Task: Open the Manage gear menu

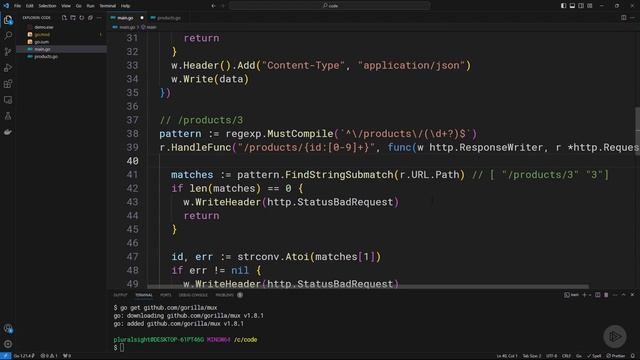Action: point(8,344)
